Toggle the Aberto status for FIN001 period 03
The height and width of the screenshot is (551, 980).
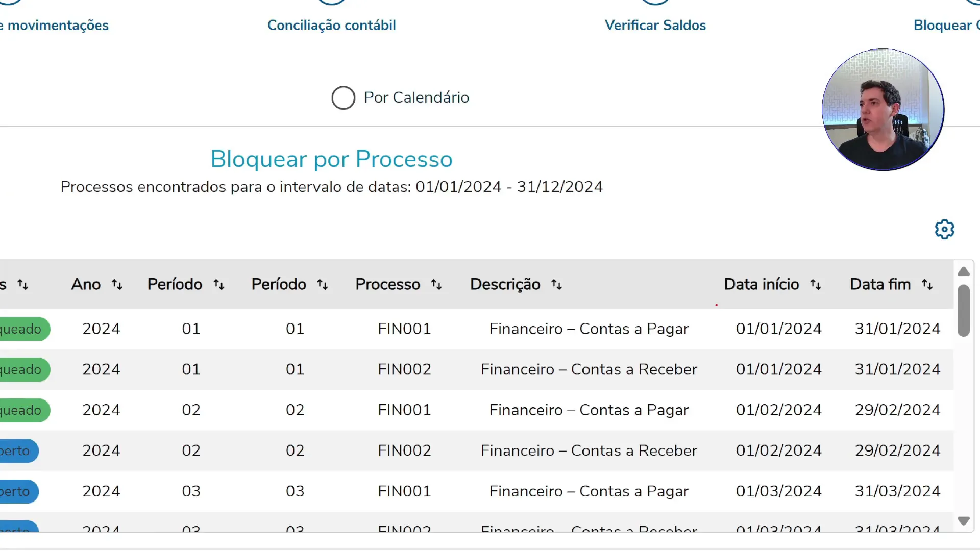(x=18, y=491)
